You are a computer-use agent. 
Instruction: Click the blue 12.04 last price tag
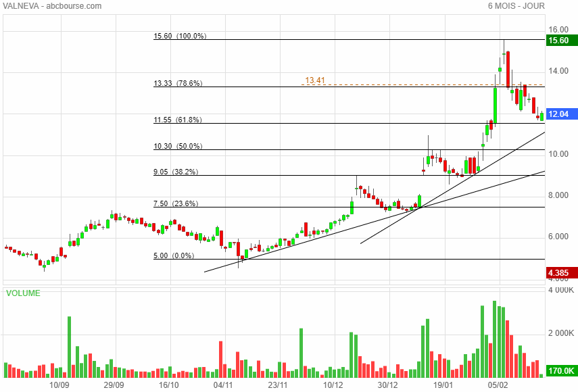coord(561,114)
